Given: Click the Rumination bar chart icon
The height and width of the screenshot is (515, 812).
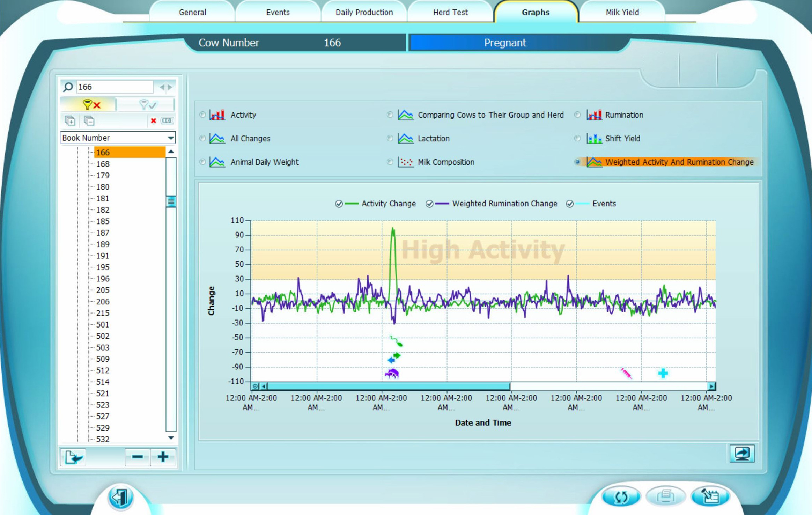Looking at the screenshot, I should [594, 115].
